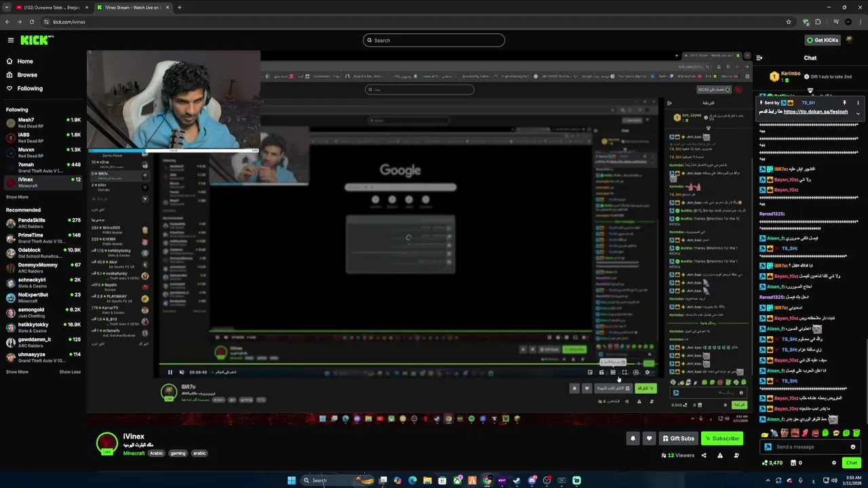Open Mesh7 followed channel
This screenshot has width=868, height=488.
point(43,122)
